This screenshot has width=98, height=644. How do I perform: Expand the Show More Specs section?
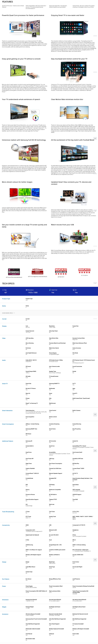pyautogui.click(x=8, y=313)
